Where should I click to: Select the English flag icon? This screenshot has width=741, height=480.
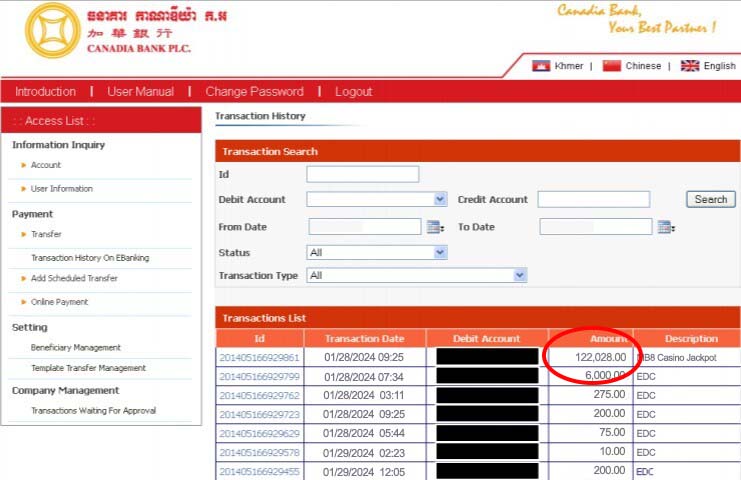click(x=690, y=66)
